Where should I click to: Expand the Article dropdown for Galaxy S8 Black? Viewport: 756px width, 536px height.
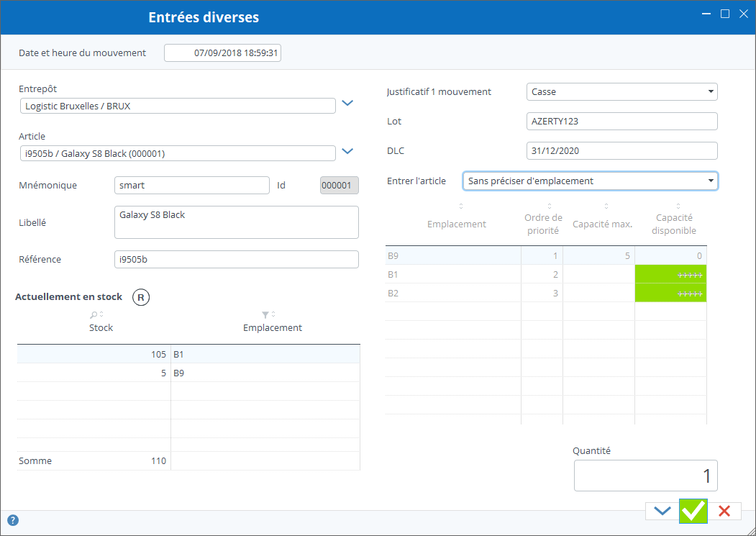coord(347,152)
